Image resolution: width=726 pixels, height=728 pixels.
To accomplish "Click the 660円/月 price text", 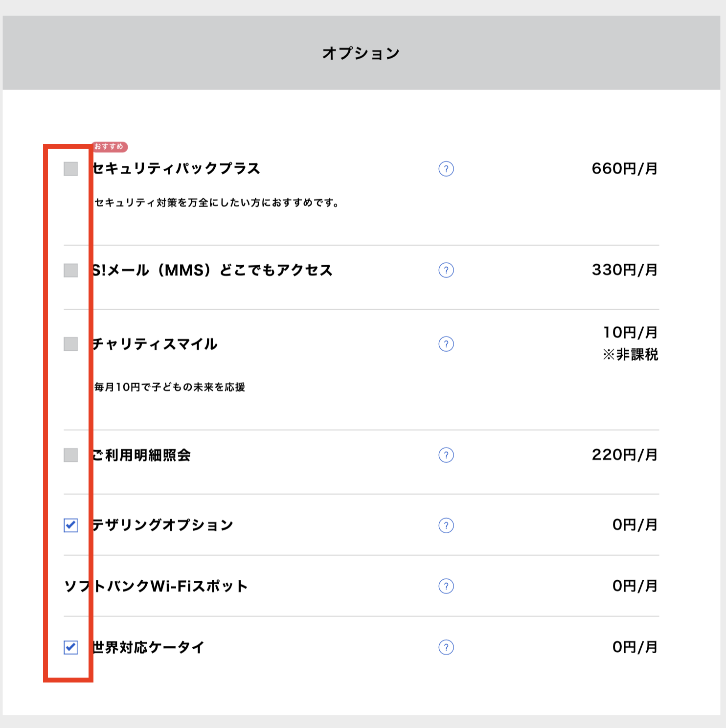I will pos(624,169).
